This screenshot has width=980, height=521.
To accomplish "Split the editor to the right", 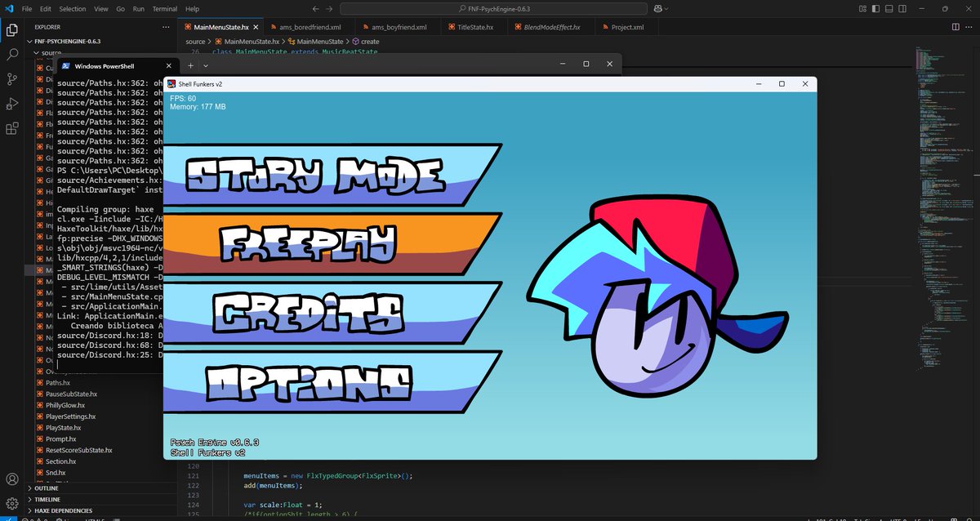I will [x=954, y=27].
